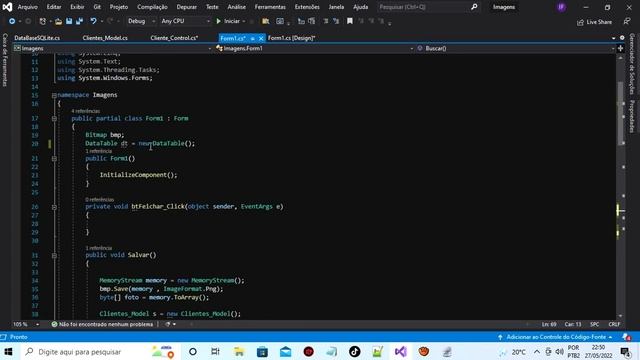This screenshot has width=640, height=360.
Task: Click the split editor plus icon
Action: click(620, 48)
